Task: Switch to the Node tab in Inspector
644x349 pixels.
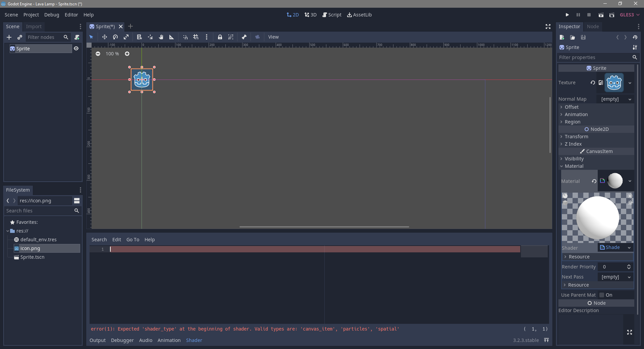Action: (593, 27)
